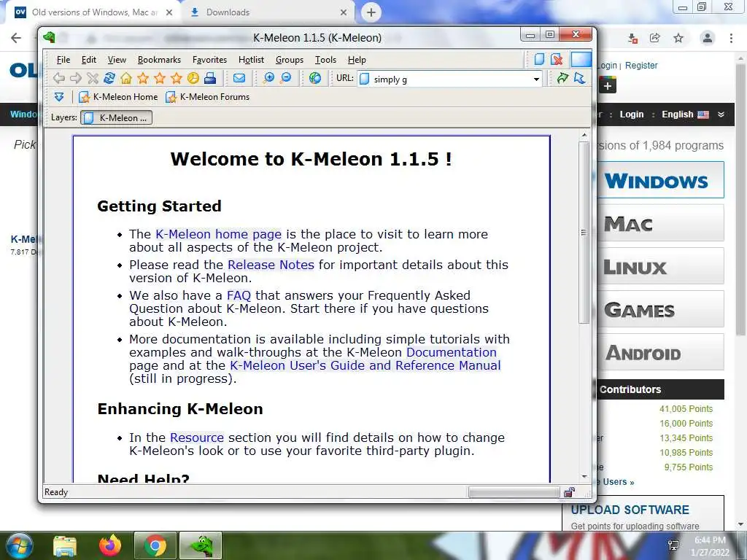The image size is (747, 560).
Task: Open the Bookmarks menu
Action: [x=159, y=60]
